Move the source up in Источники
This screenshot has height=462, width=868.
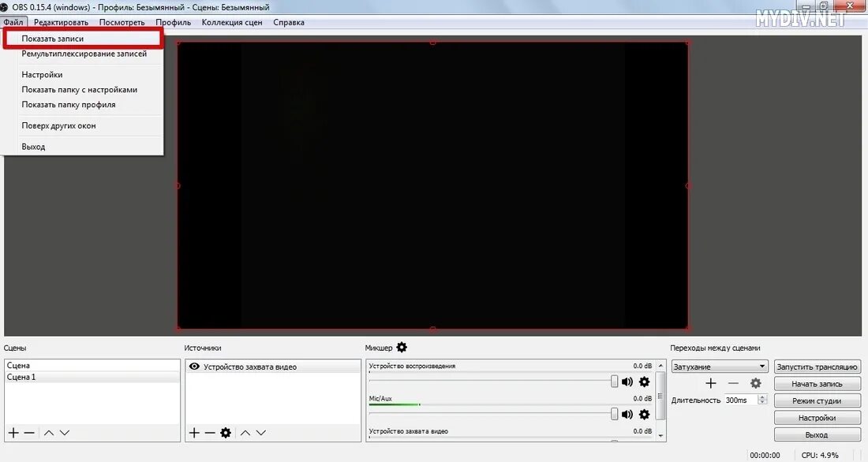pyautogui.click(x=245, y=433)
